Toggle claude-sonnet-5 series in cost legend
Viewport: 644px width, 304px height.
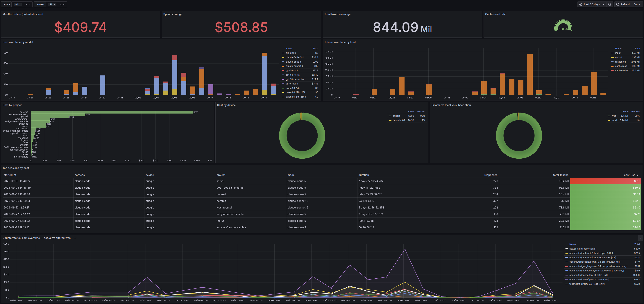(294, 66)
